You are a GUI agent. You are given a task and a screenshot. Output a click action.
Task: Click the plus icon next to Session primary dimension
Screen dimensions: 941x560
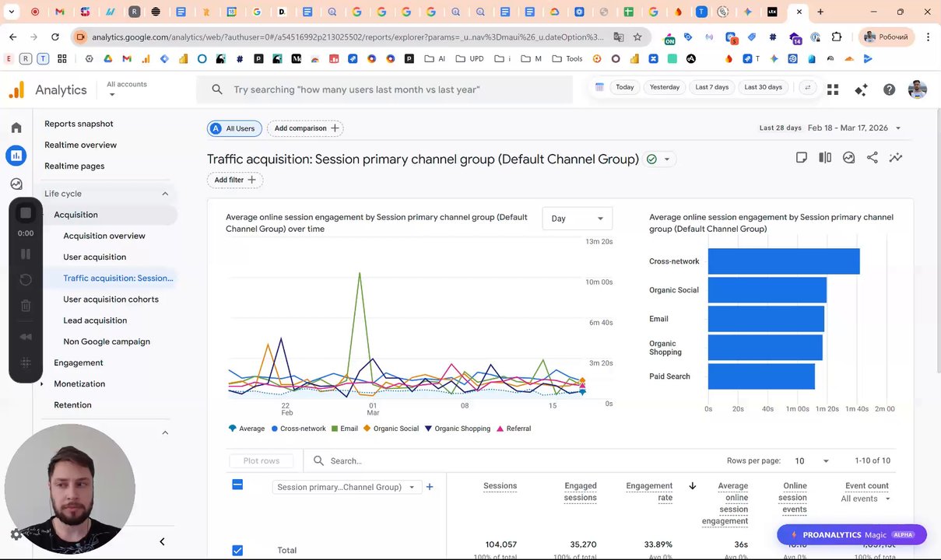coord(430,487)
